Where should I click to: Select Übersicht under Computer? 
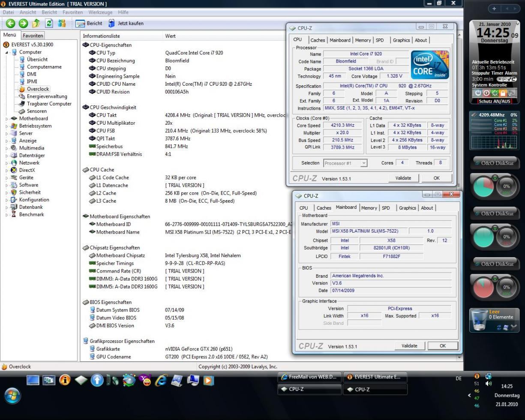tap(33, 60)
